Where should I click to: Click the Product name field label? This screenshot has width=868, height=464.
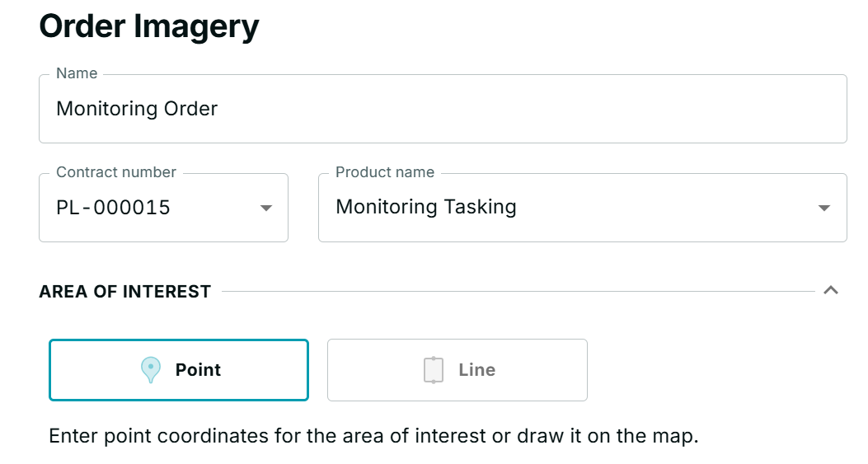(x=385, y=172)
